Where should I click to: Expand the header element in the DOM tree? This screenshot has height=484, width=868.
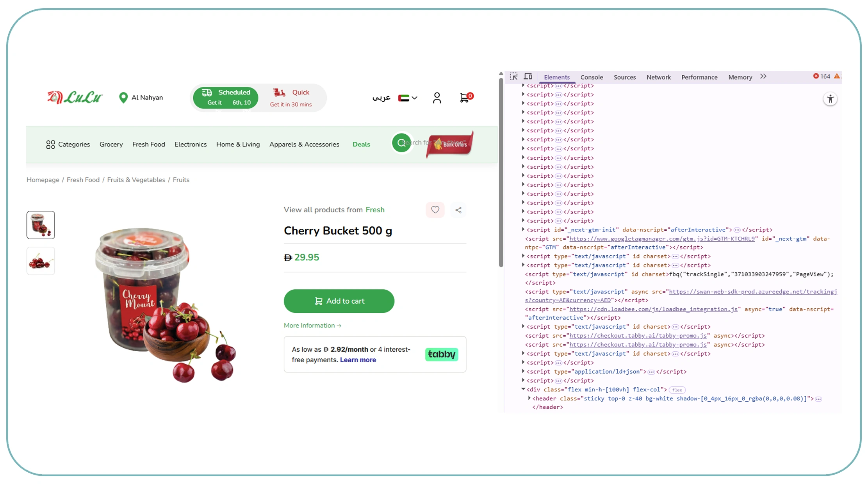point(529,398)
